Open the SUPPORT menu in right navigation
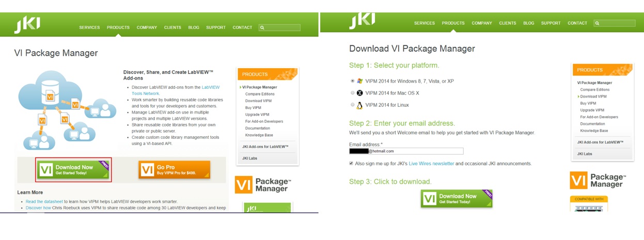Screen dimensions: 644x240 click(551, 23)
